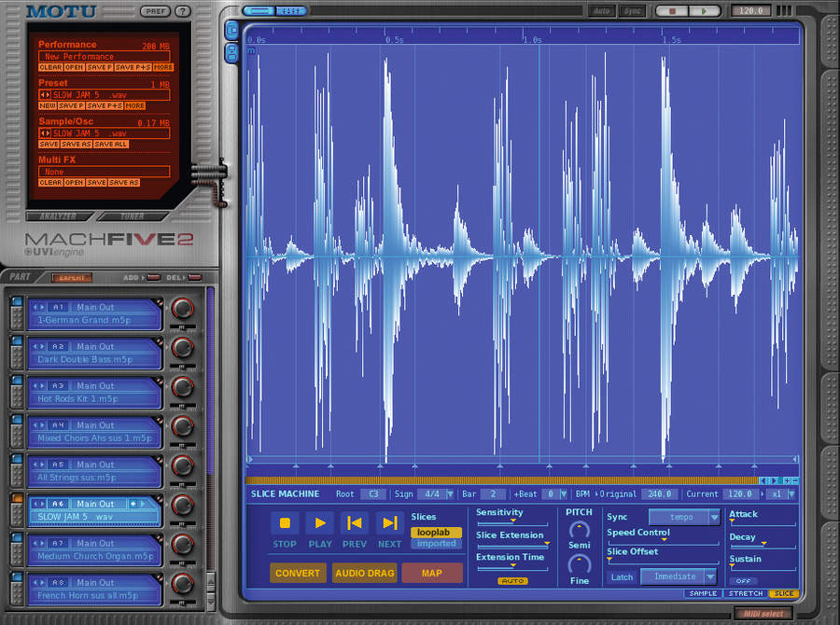Click the Preset SLOW JAM 5 browse arrows
Screen dimensions: 840x625
click(x=45, y=95)
